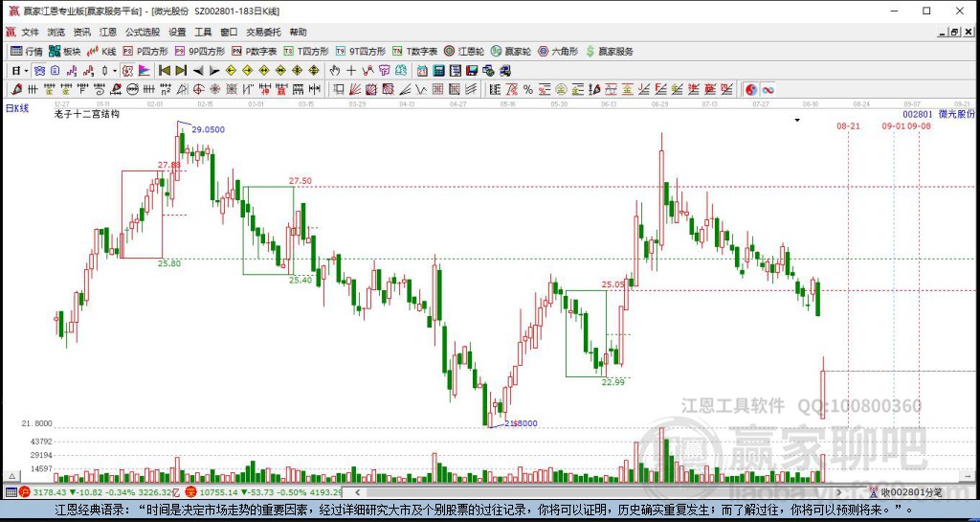Screen dimensions: 980x522
Task: Open the calculator icon
Action: click(438, 71)
